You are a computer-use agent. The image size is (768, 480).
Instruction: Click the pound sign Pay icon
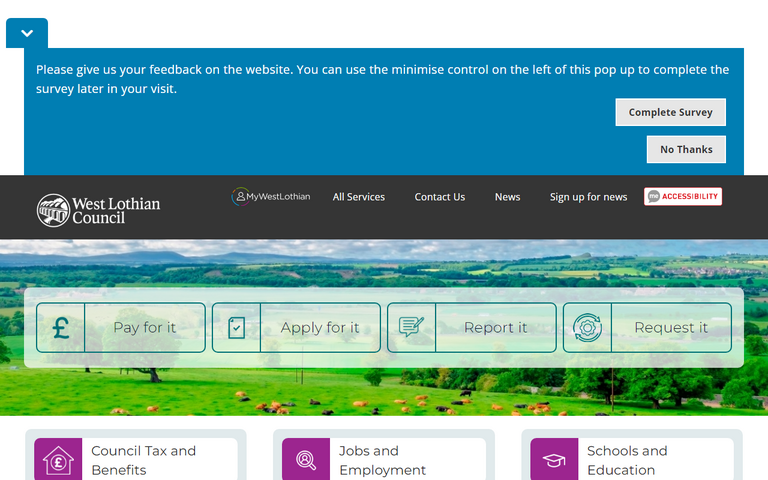pos(61,328)
